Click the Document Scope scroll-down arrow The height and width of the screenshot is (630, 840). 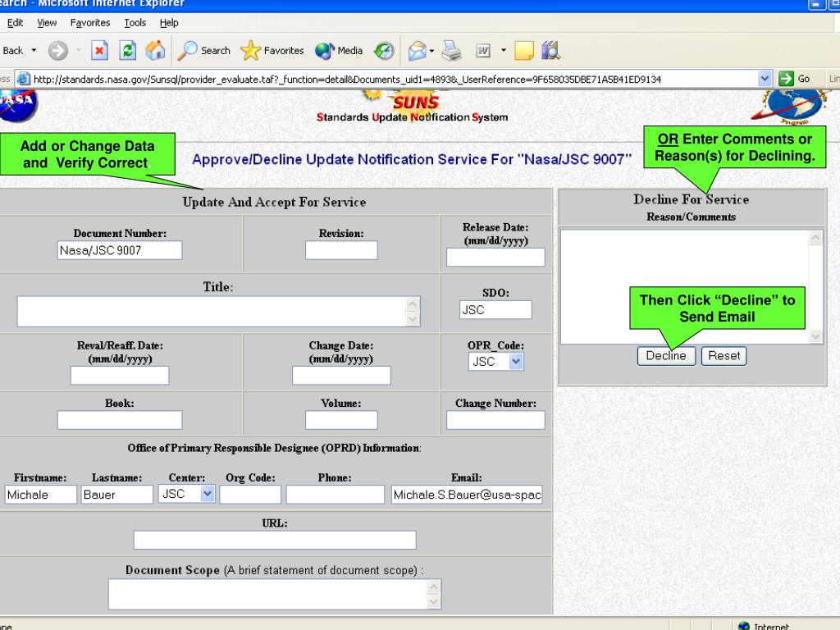pos(434,602)
